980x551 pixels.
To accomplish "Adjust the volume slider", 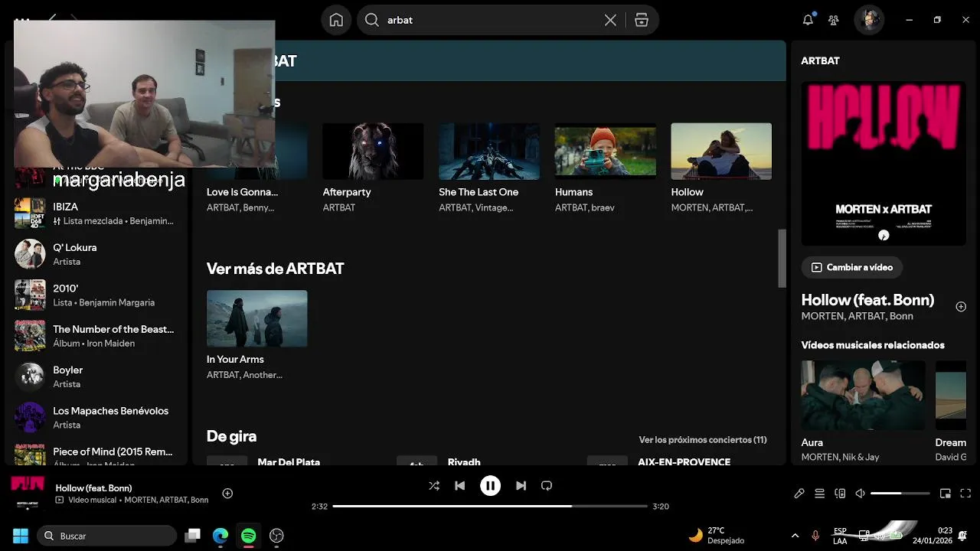I will tap(900, 494).
